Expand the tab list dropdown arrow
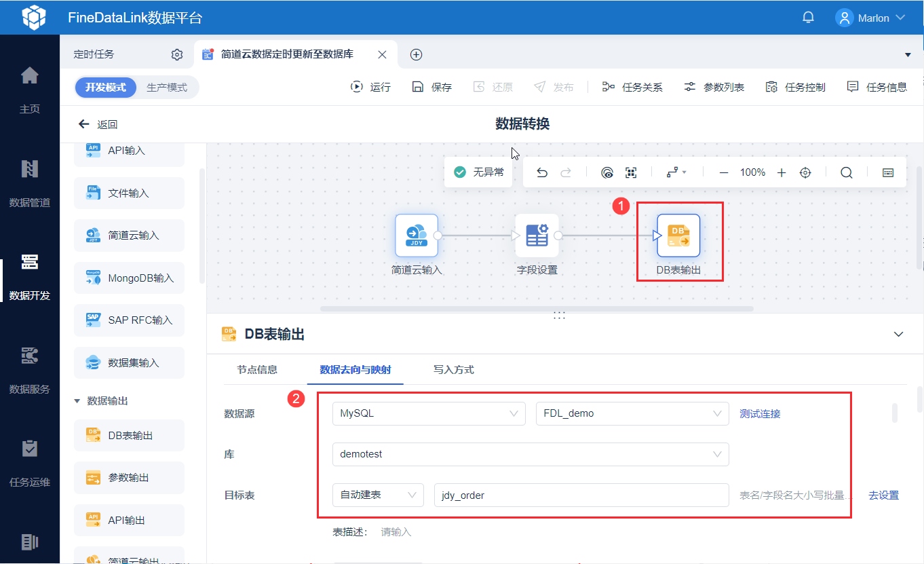This screenshot has height=564, width=924. pyautogui.click(x=908, y=54)
